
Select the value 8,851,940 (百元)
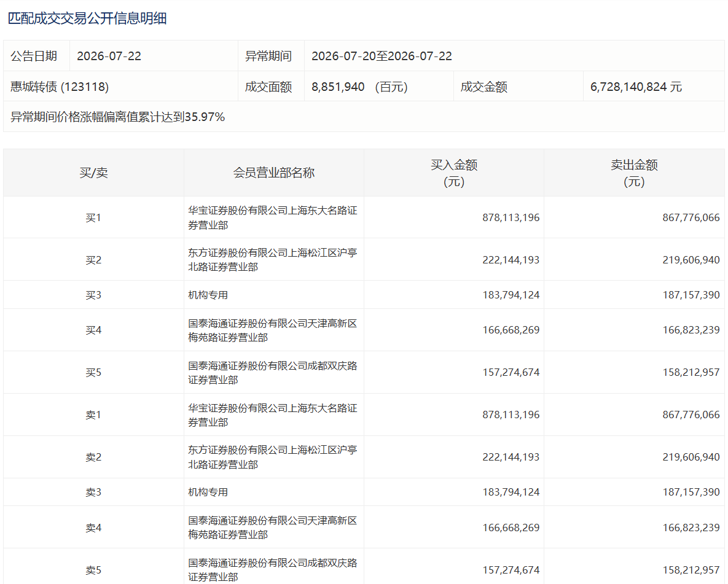pyautogui.click(x=359, y=87)
